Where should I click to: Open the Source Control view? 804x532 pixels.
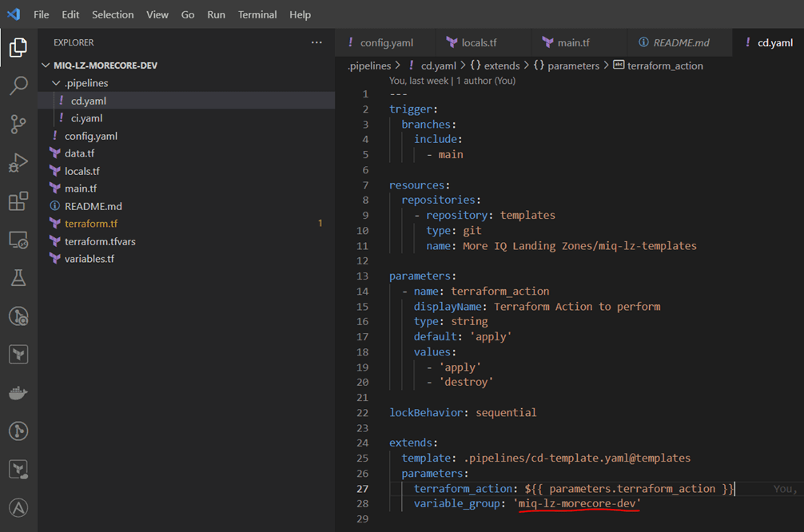click(x=19, y=123)
